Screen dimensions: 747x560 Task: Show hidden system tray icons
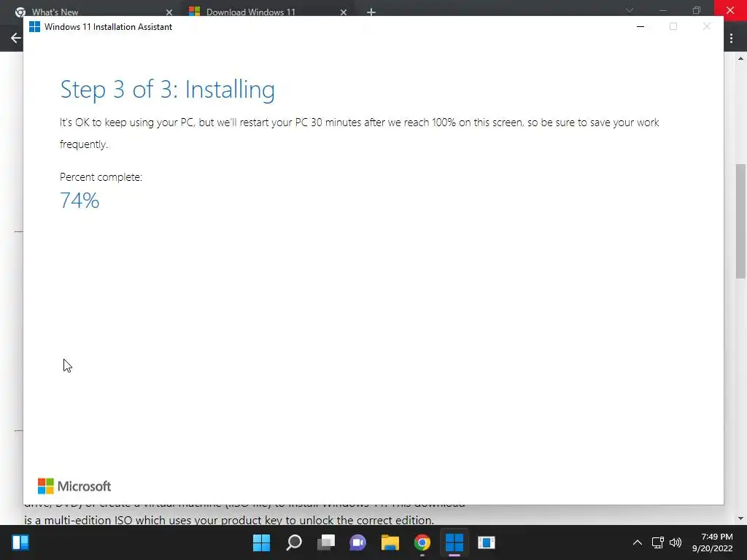tap(638, 542)
